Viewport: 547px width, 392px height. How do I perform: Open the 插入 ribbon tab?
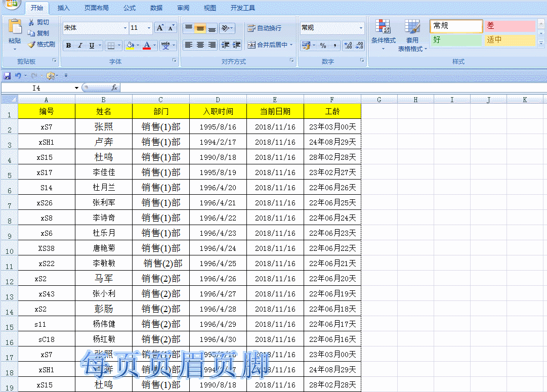coord(63,8)
